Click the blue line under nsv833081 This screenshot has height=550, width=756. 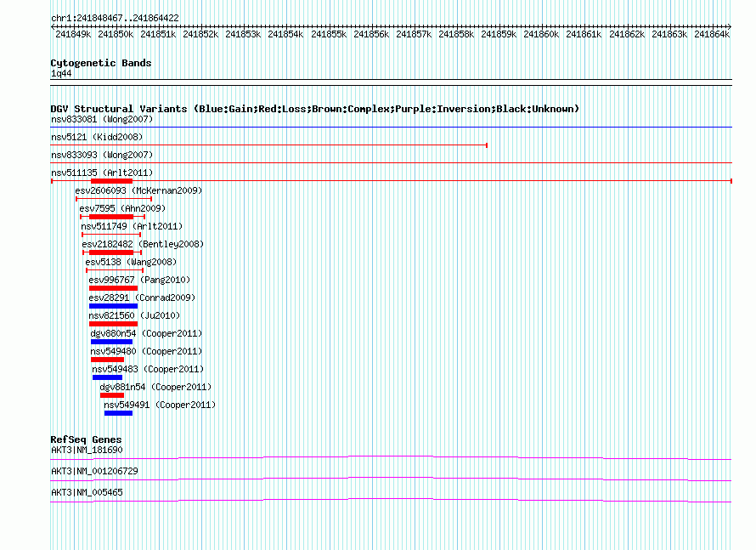tap(391, 128)
